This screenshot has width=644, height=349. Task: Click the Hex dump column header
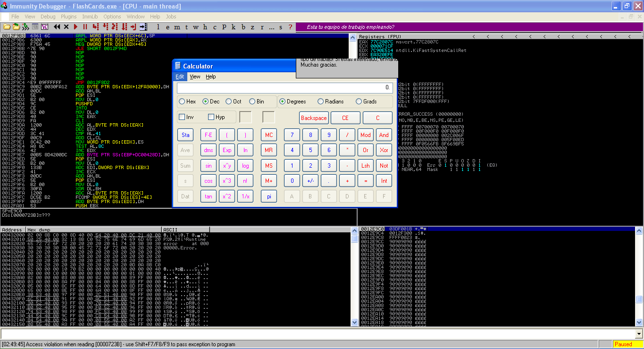coord(94,230)
